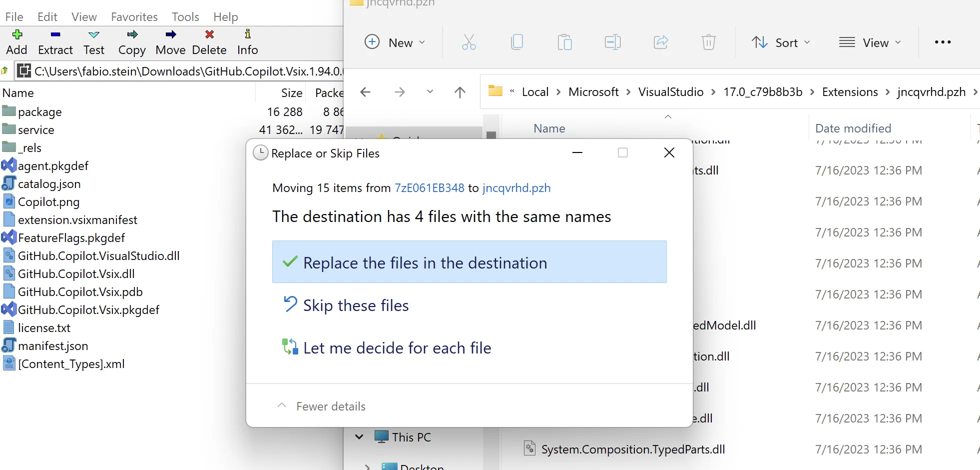Screen dimensions: 980x470
Task: Sort 7-Zip list by Size column
Action: [292, 93]
